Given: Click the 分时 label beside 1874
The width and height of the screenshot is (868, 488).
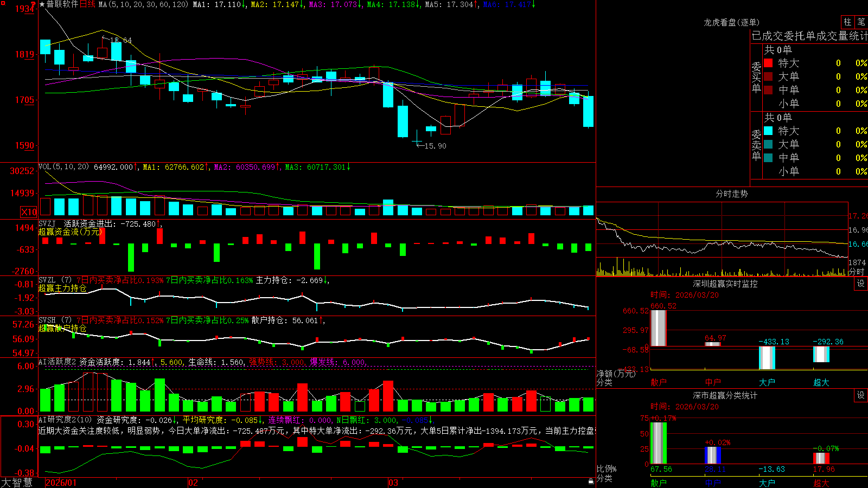Looking at the screenshot, I should (856, 272).
